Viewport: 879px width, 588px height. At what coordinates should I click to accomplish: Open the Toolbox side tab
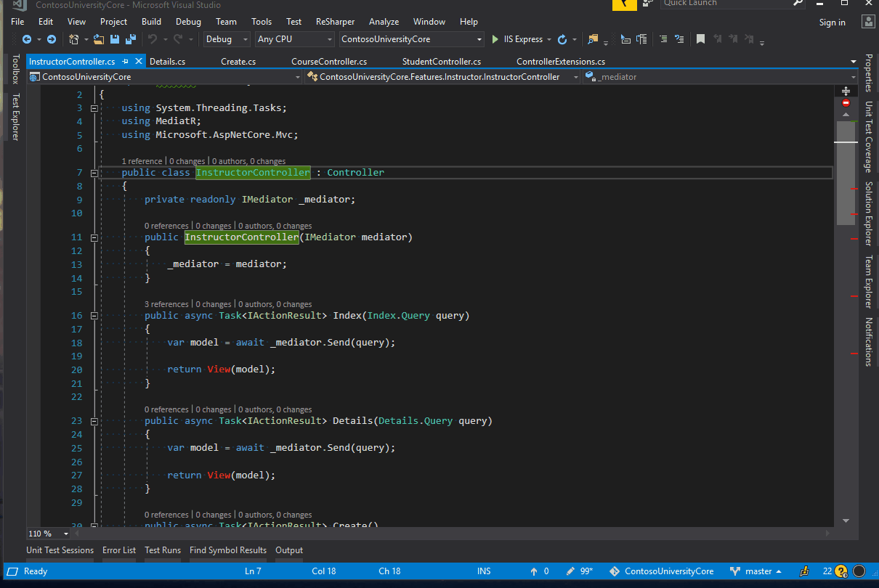tap(15, 69)
